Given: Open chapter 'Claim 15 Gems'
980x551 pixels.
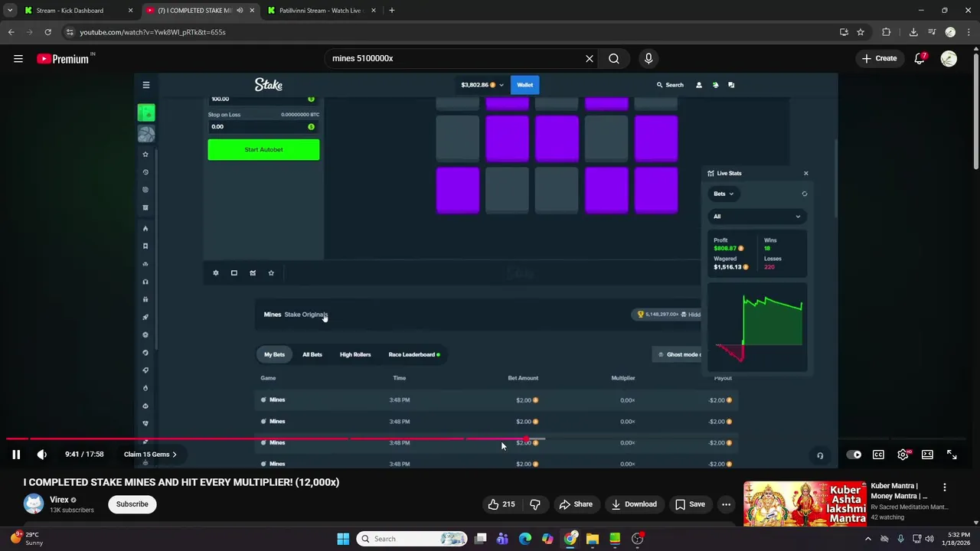Looking at the screenshot, I should click(150, 455).
